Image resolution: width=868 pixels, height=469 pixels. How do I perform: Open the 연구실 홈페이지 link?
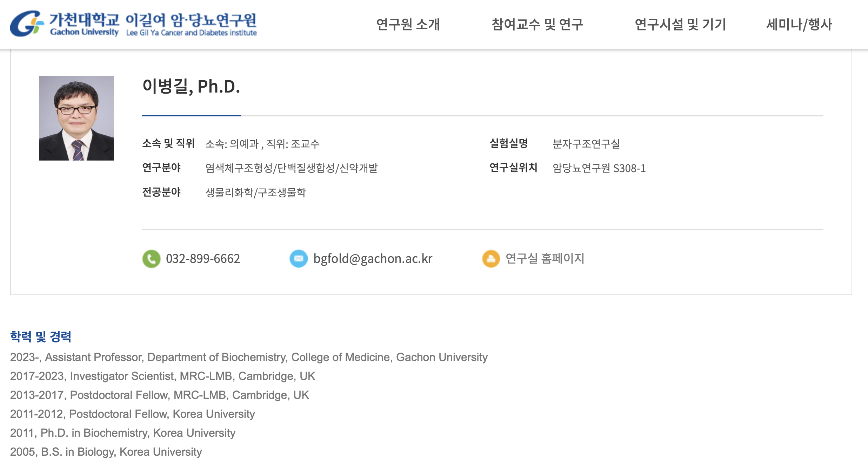[x=545, y=259]
